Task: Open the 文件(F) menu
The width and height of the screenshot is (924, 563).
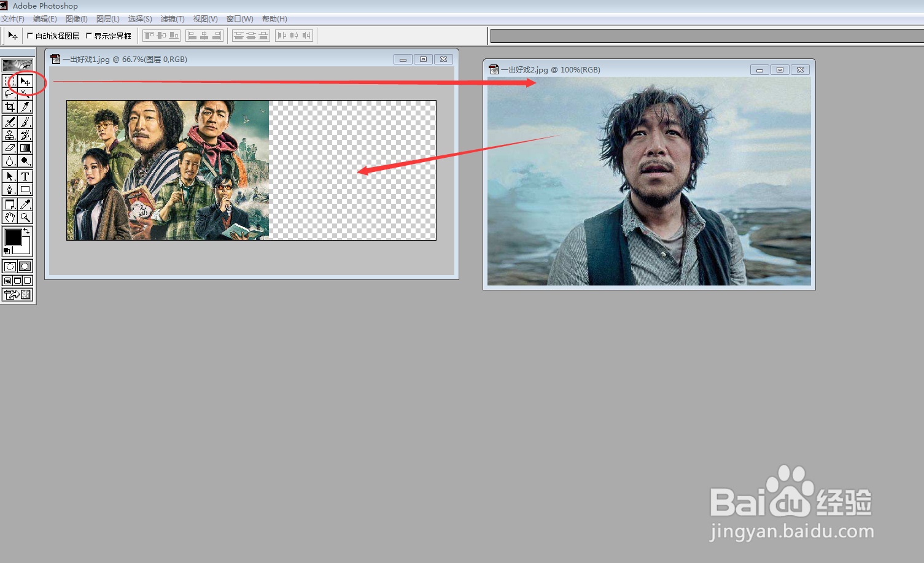Action: [13, 19]
